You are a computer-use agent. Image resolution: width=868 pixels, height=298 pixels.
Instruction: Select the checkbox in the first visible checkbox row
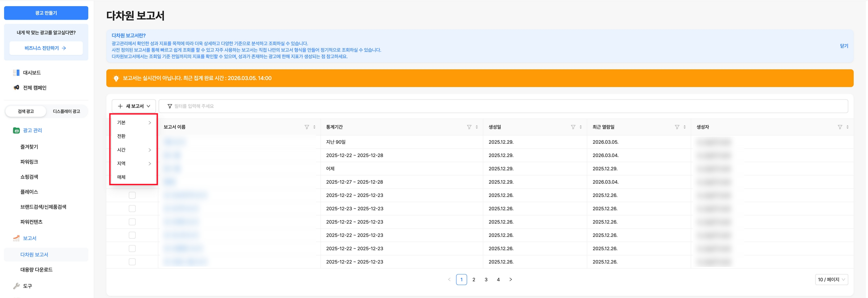pyautogui.click(x=132, y=195)
